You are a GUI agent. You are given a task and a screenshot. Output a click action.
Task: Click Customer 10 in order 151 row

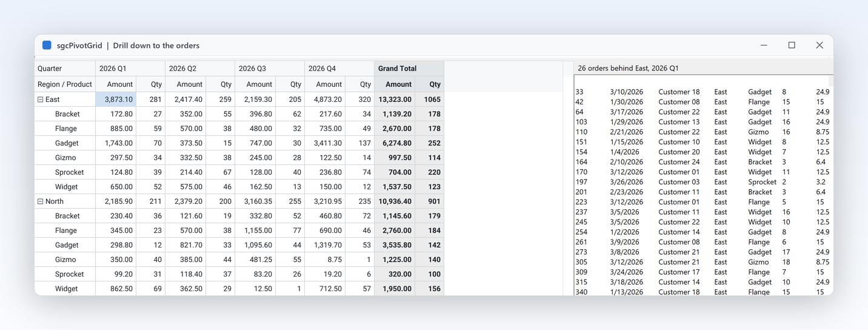click(679, 142)
